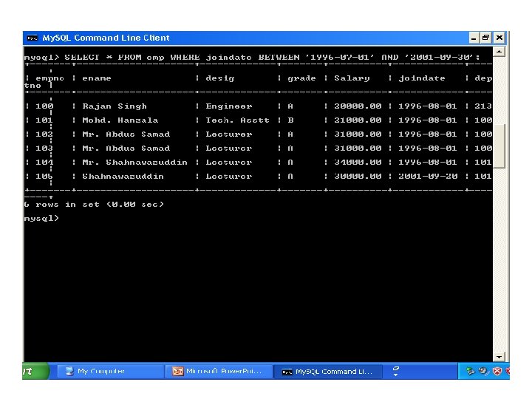The height and width of the screenshot is (399, 532).
Task: Click 'Shahnawazuddin' in row 105
Action: (123, 176)
